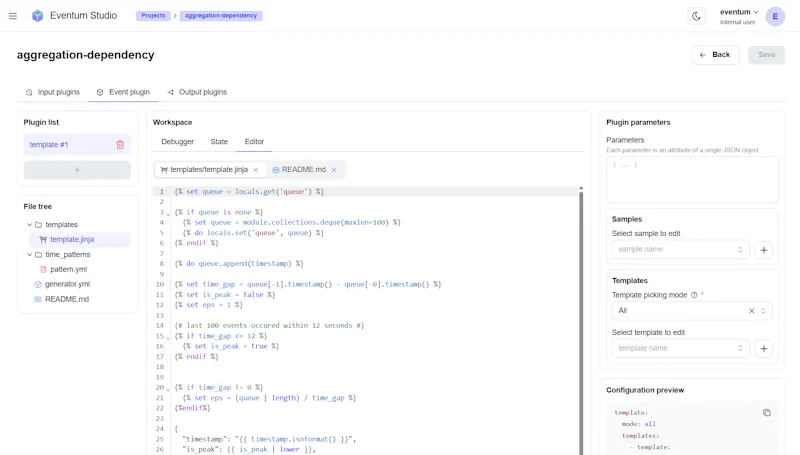The image size is (800, 455).
Task: Open generator.yml in file tree
Action: tap(67, 284)
